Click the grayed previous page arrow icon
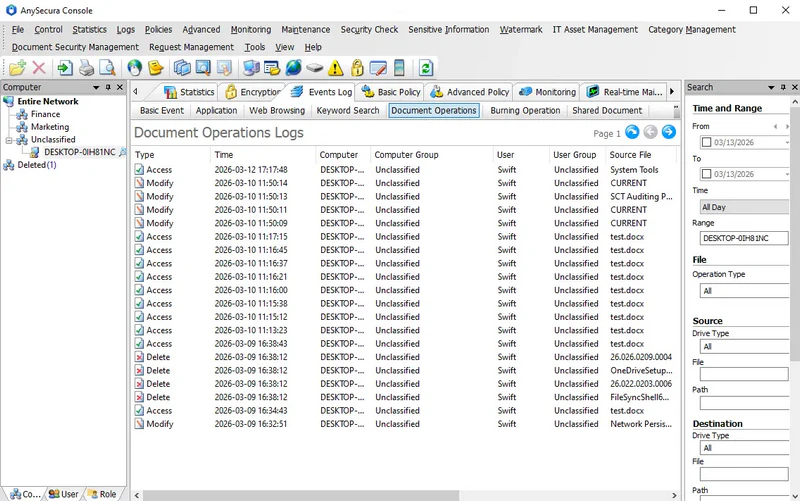 coord(651,132)
